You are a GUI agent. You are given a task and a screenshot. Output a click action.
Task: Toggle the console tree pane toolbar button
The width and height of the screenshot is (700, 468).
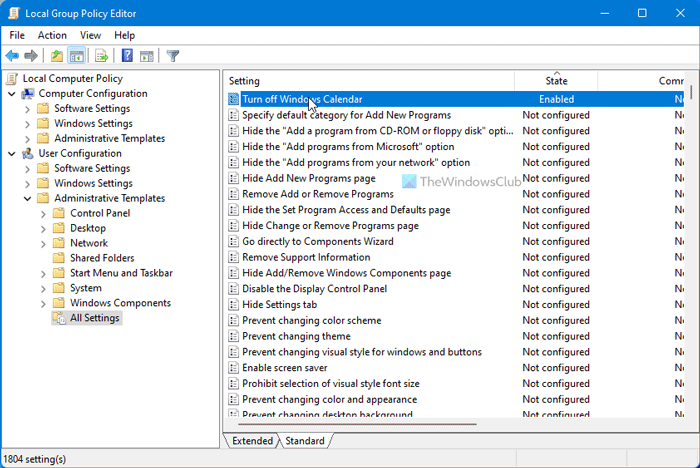(x=76, y=56)
